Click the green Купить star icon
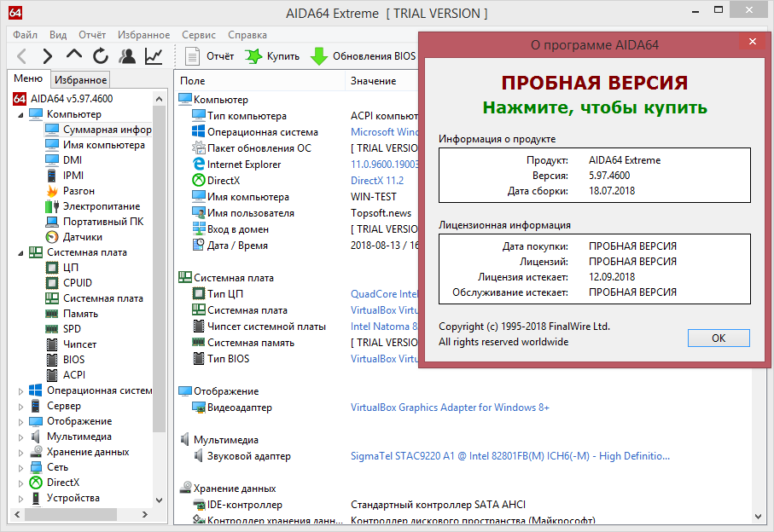Screen dimensions: 774x532 tap(253, 56)
